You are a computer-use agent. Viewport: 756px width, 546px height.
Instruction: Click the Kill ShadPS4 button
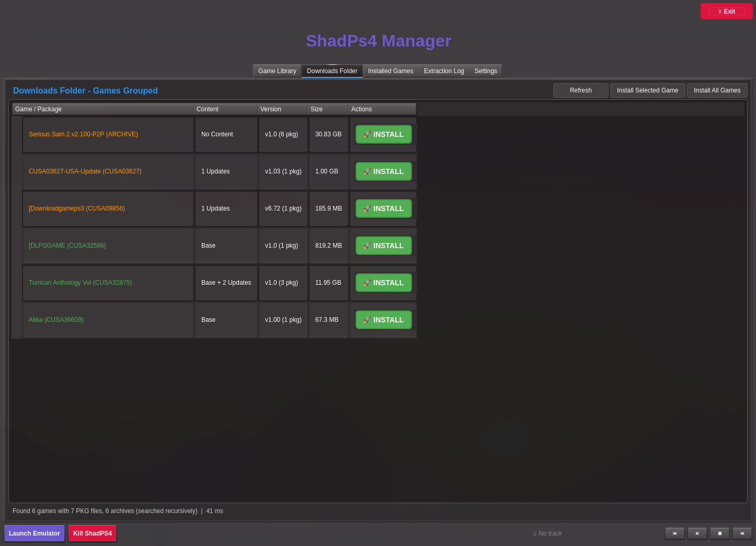pyautogui.click(x=93, y=533)
